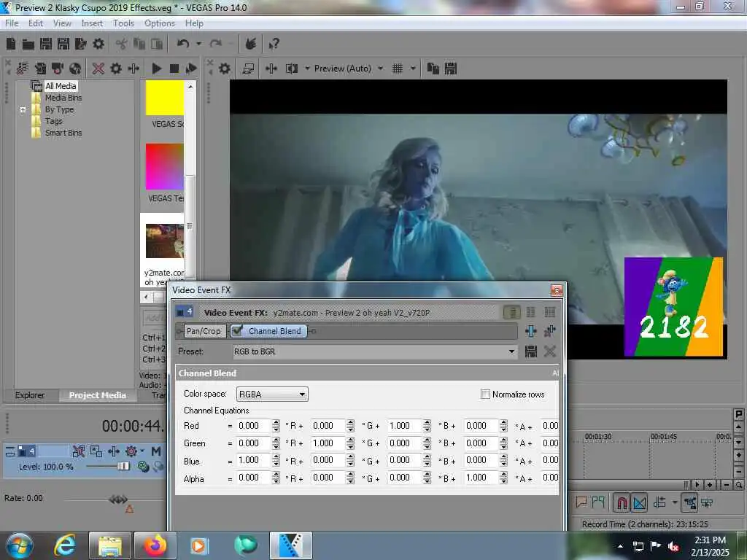Start preview with Project Media play button
Image resolution: width=747 pixels, height=560 pixels.
coord(156,69)
